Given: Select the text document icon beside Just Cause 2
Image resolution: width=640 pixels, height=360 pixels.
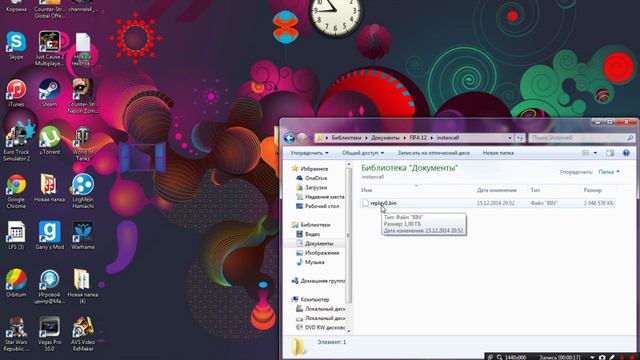Looking at the screenshot, I should [83, 49].
